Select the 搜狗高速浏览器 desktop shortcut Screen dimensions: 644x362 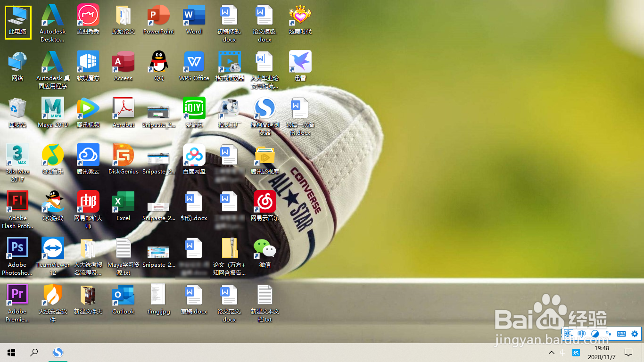pos(265,116)
